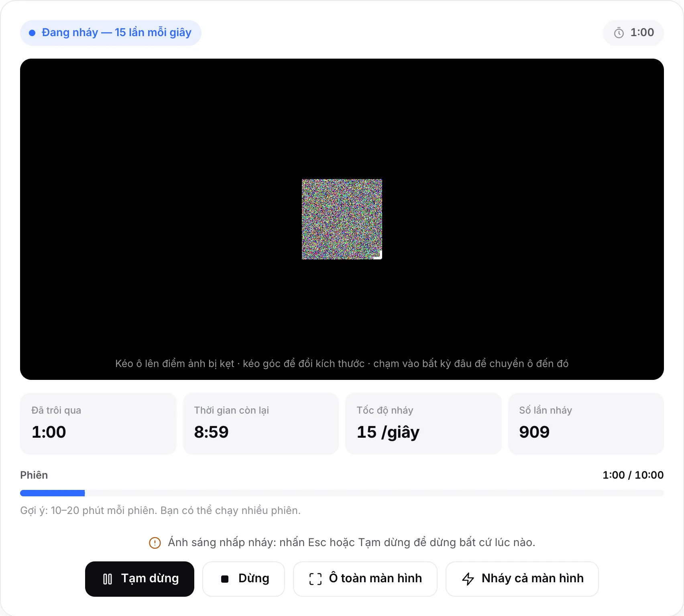Click the 909 flash count value
The height and width of the screenshot is (616, 684).
[534, 432]
